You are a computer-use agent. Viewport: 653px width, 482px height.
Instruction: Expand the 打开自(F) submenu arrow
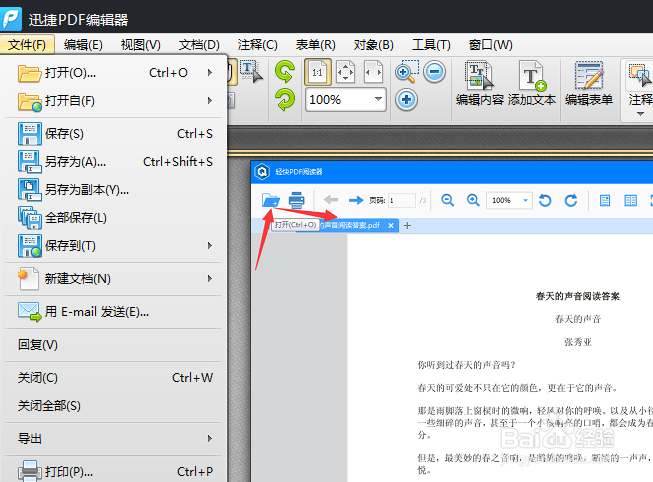tap(210, 101)
